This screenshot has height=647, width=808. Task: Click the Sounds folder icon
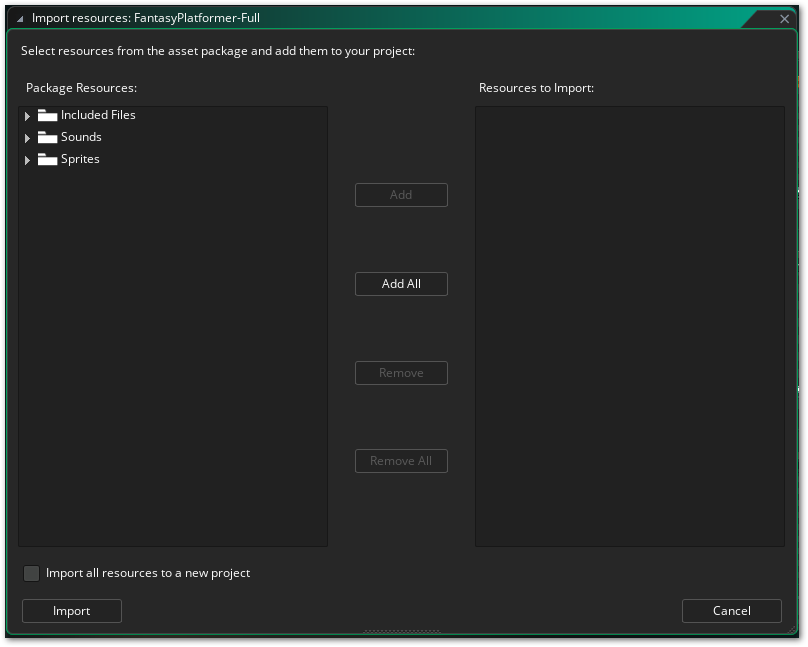pyautogui.click(x=47, y=137)
